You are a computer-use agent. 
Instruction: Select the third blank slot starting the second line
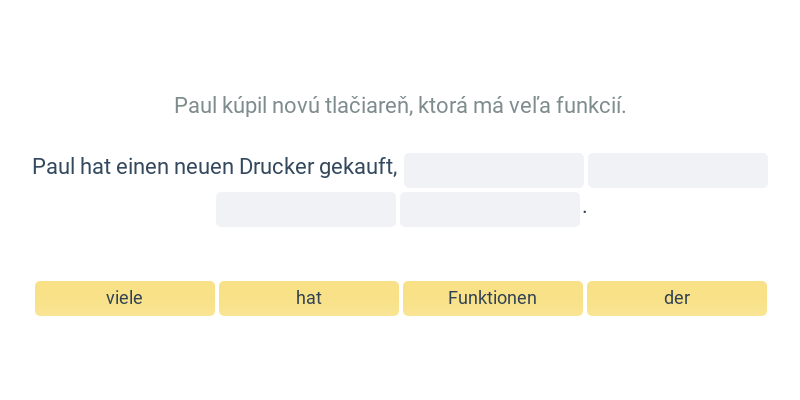306,209
